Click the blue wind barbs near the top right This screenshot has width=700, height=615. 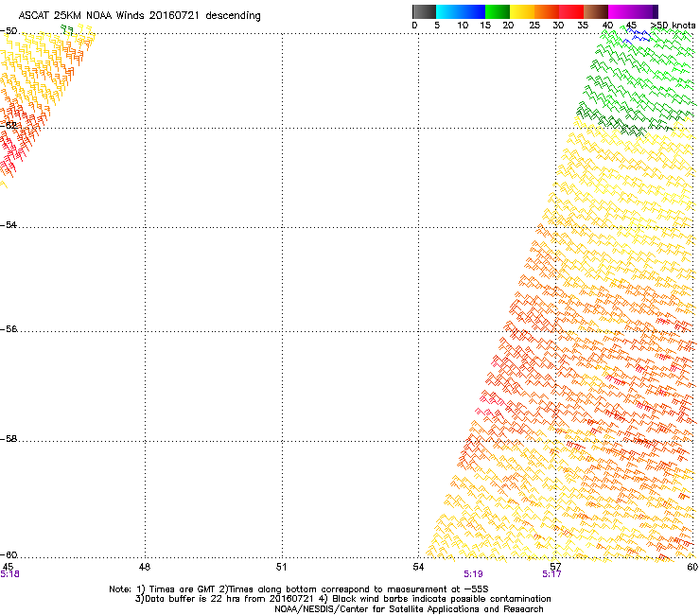coord(637,35)
